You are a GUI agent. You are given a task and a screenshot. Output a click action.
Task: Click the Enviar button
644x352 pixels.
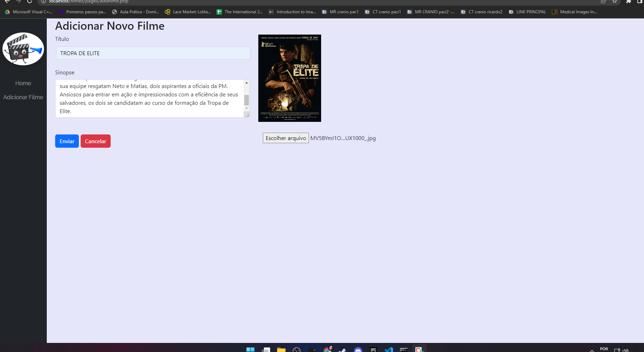pos(67,141)
